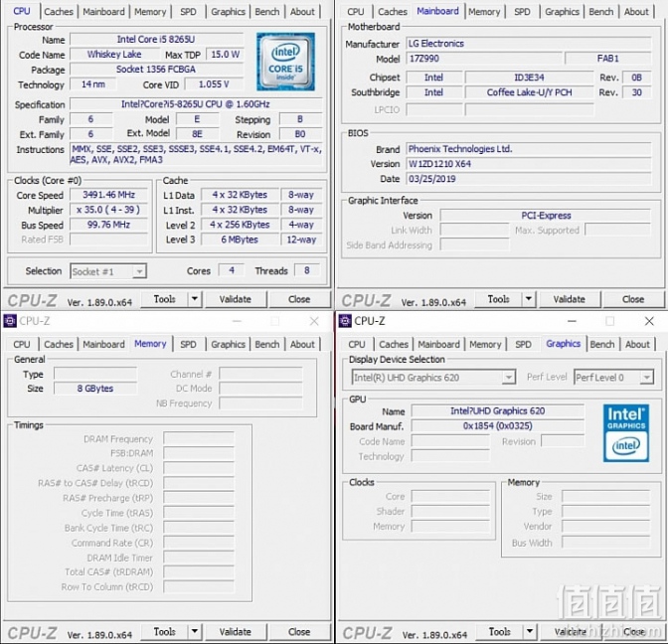Click Level 3 cache value 6 MBytes
This screenshot has height=644, width=668.
pyautogui.click(x=240, y=240)
